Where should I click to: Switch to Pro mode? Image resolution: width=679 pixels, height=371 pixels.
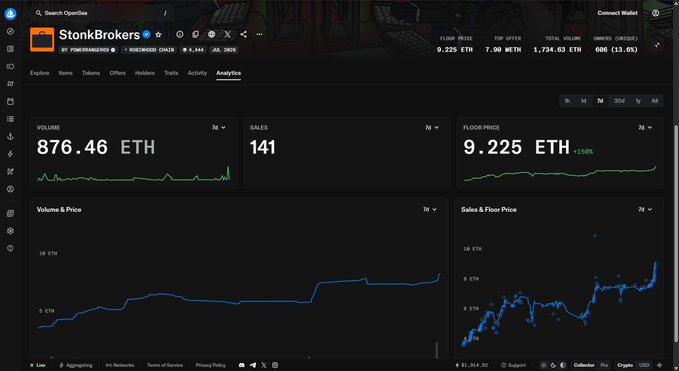604,365
